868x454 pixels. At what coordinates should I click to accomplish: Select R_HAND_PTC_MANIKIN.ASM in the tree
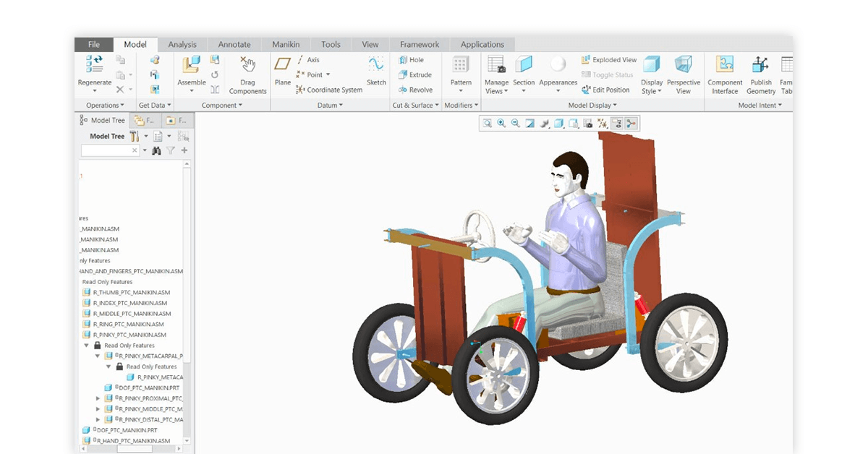click(x=127, y=440)
